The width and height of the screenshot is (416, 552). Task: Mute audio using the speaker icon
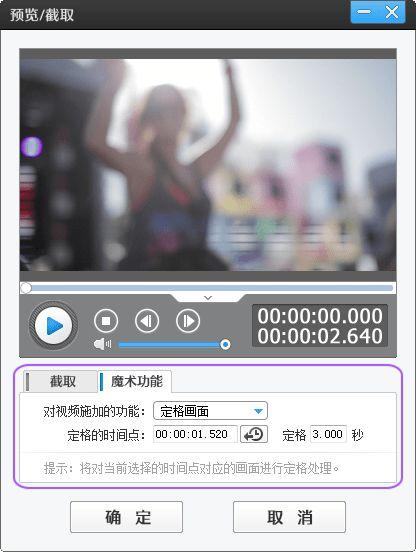(x=102, y=344)
